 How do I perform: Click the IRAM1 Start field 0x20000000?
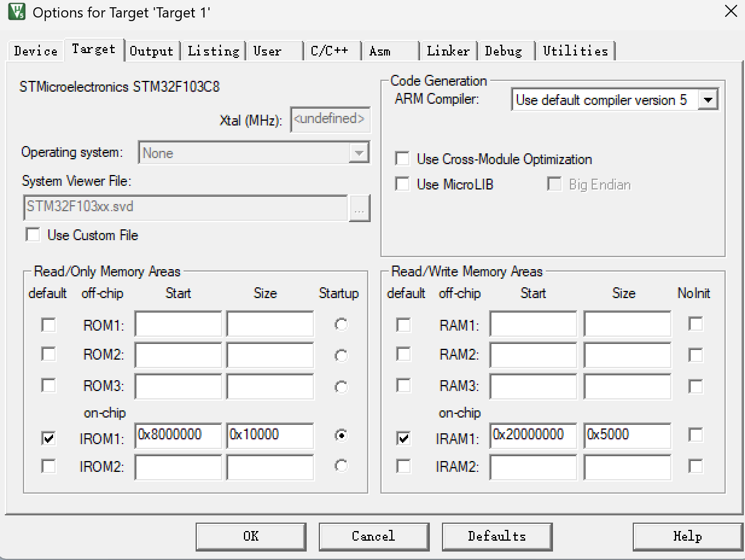533,436
